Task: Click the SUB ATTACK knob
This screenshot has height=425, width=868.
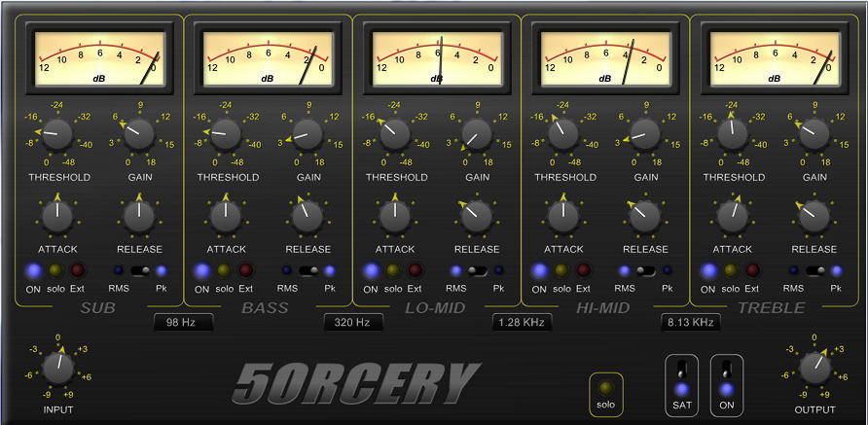Action: tap(57, 216)
